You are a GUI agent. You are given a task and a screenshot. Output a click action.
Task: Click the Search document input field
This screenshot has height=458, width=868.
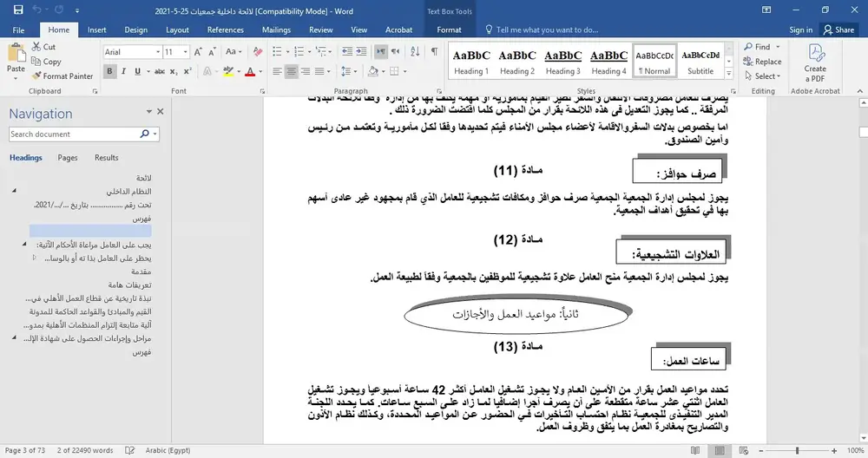74,134
